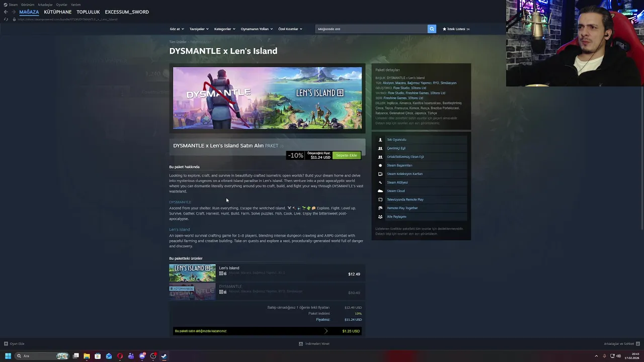Click the Len's Island $12.49 price
Screen dimensions: 644x362
click(x=354, y=274)
